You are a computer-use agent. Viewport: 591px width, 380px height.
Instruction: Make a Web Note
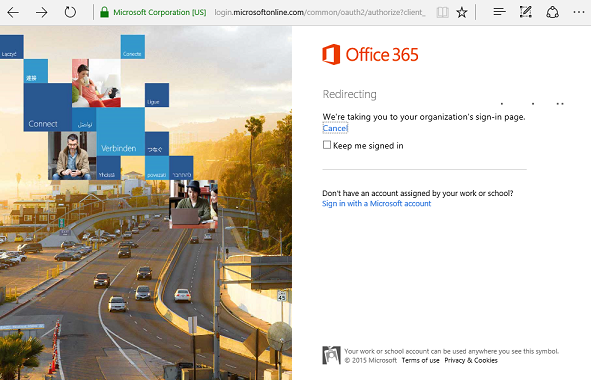[x=526, y=12]
